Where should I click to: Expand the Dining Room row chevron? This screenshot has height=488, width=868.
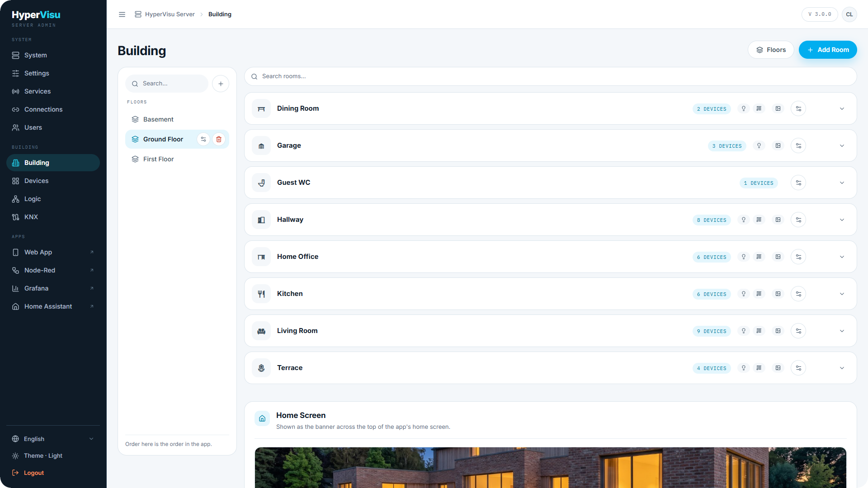pyautogui.click(x=842, y=108)
